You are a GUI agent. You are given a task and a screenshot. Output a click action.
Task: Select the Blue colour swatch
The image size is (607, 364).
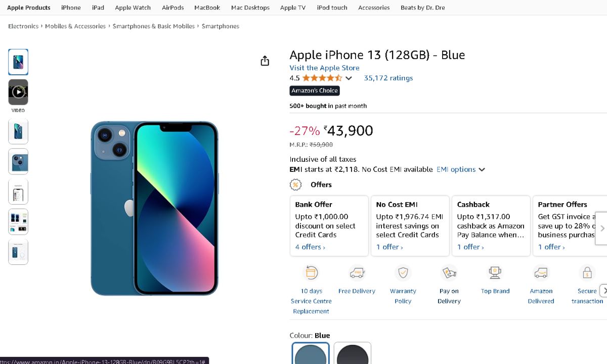click(311, 354)
